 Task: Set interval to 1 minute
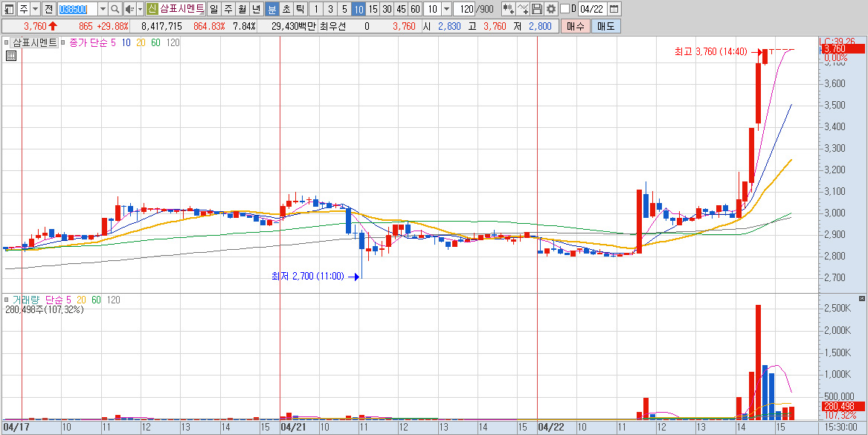point(315,9)
